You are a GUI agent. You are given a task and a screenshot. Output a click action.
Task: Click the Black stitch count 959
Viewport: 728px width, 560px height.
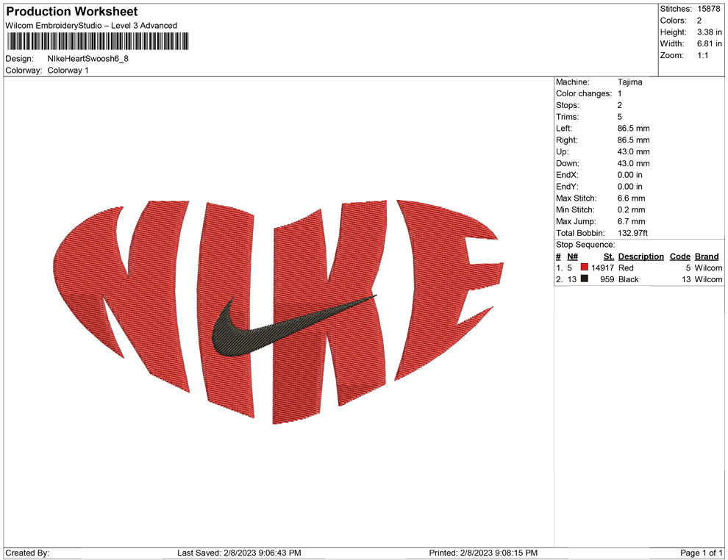pyautogui.click(x=607, y=279)
